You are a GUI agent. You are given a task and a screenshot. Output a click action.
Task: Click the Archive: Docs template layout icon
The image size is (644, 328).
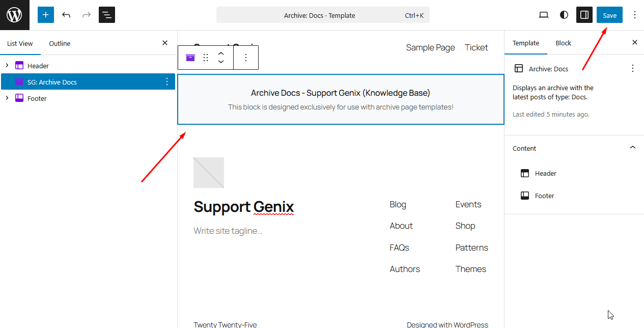point(519,68)
